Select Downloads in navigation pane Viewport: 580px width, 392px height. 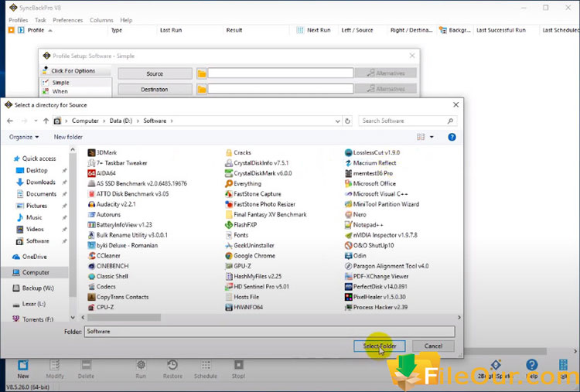pos(41,182)
